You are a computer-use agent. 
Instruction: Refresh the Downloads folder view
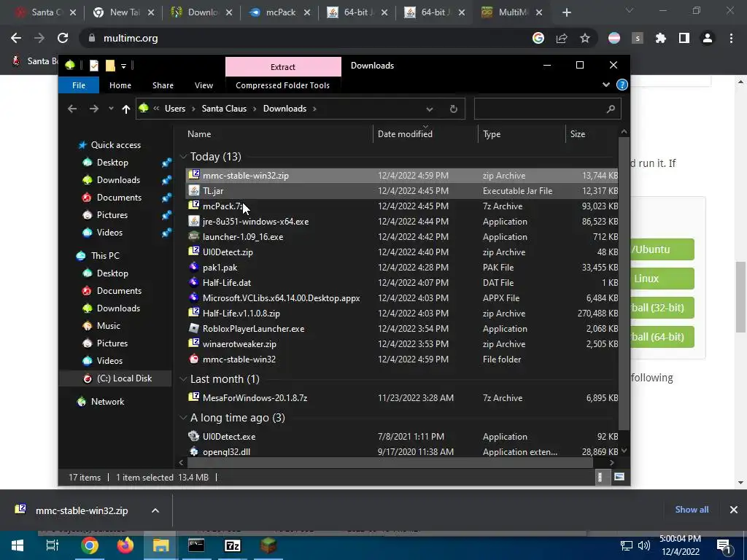coord(454,109)
